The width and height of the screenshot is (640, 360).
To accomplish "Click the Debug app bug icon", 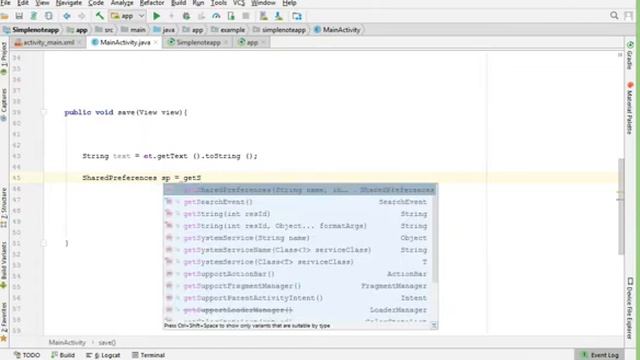I will point(186,16).
